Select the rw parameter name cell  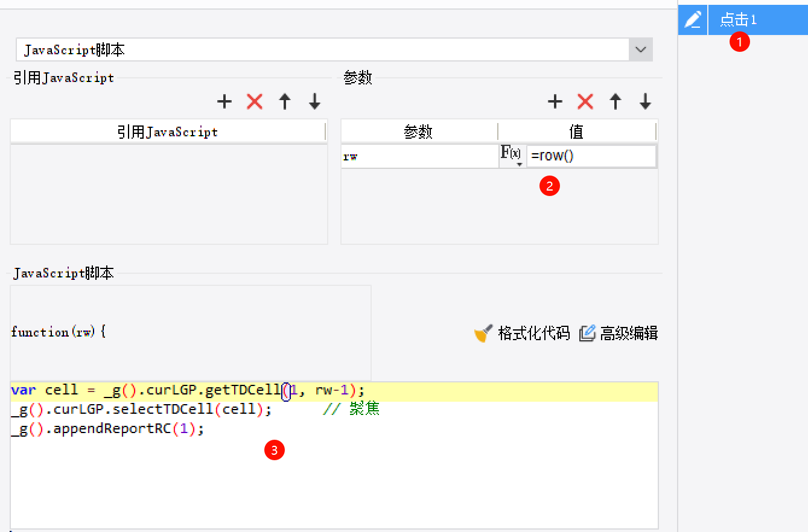(x=419, y=156)
